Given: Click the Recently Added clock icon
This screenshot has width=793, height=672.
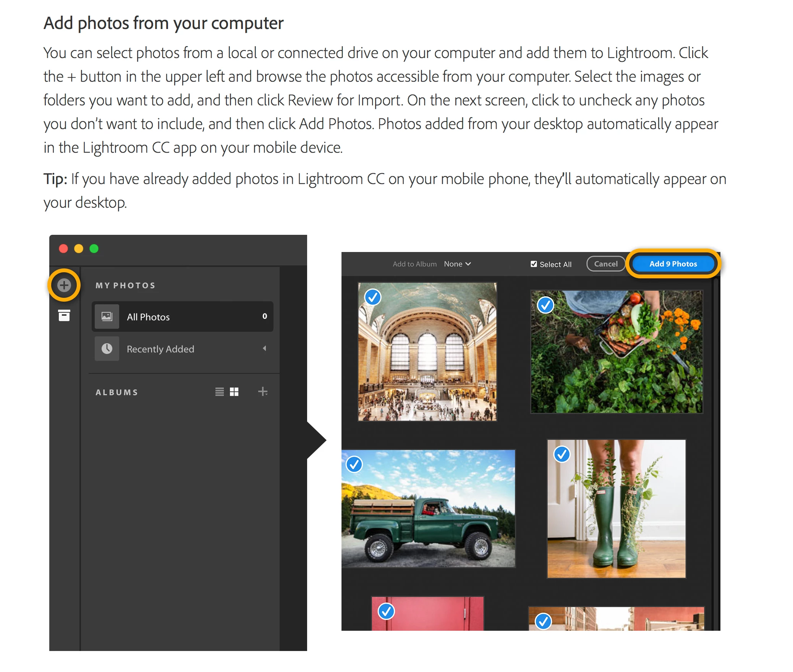Looking at the screenshot, I should pyautogui.click(x=107, y=349).
